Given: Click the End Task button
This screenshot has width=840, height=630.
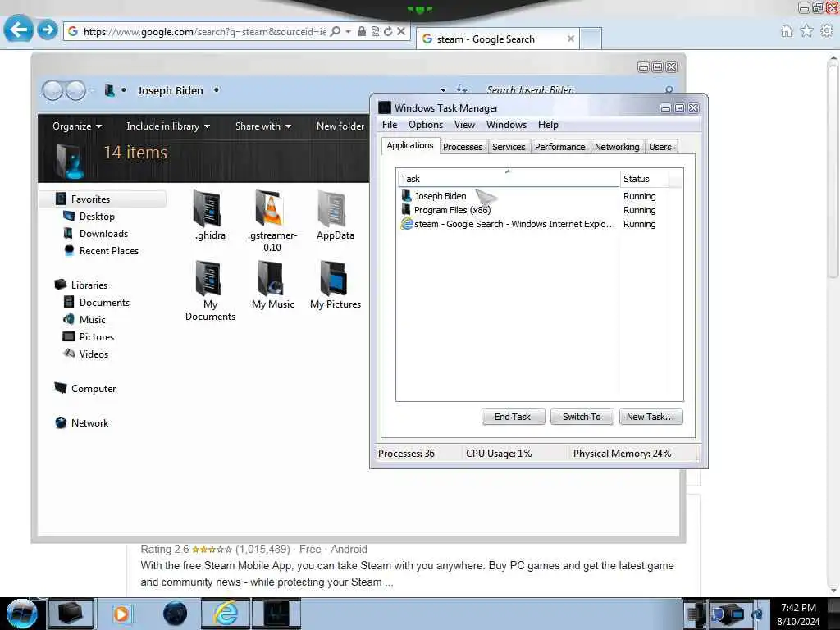Looking at the screenshot, I should point(513,417).
